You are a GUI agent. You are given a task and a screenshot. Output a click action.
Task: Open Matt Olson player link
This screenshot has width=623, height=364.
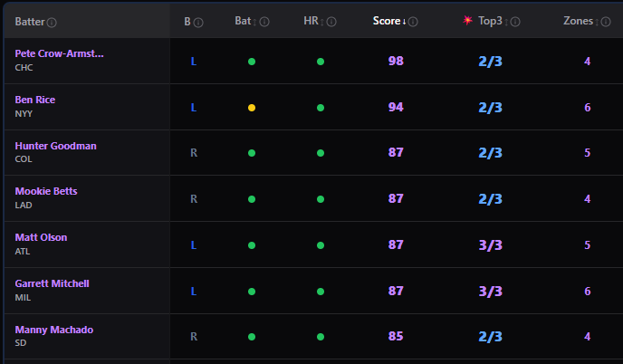[41, 237]
